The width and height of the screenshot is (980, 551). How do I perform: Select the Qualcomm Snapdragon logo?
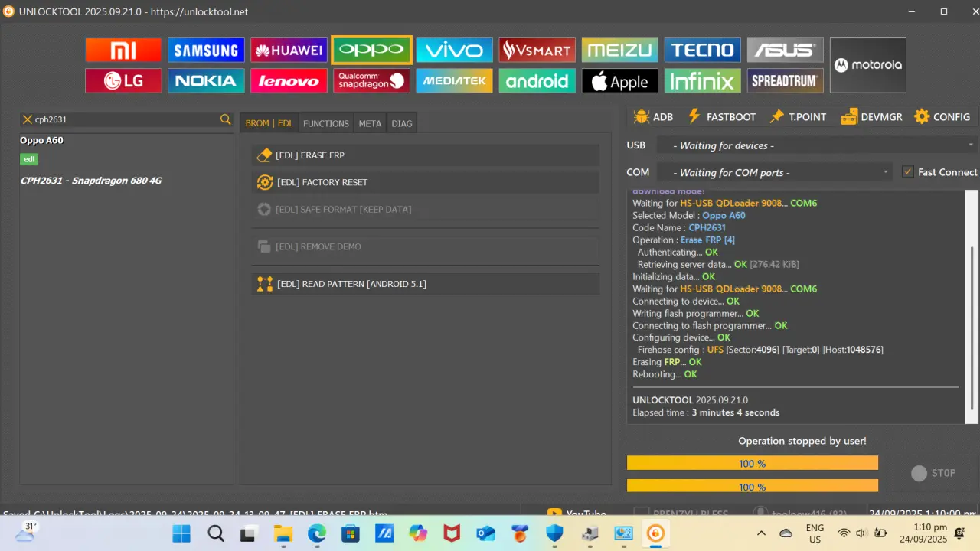(371, 81)
